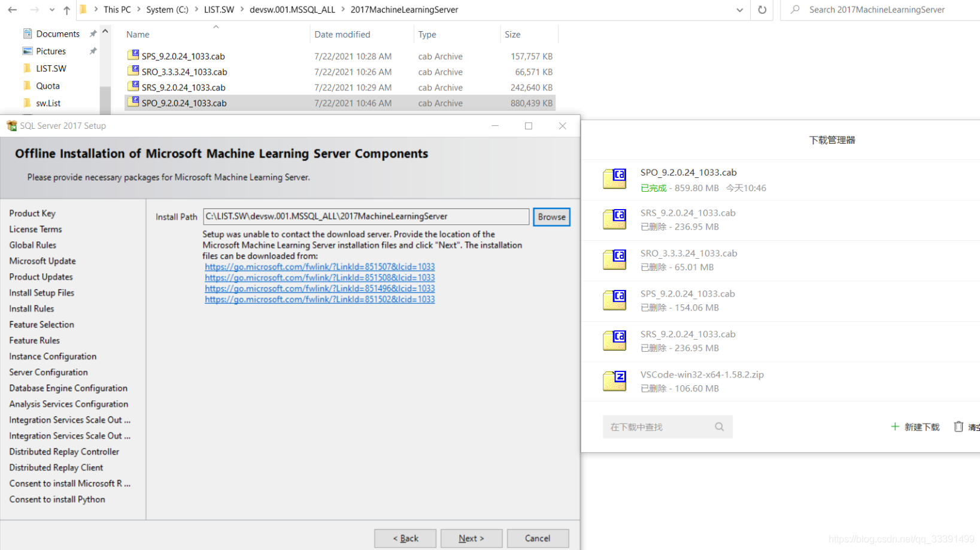The image size is (980, 550).
Task: Navigate up one folder level in Explorer
Action: [x=66, y=10]
